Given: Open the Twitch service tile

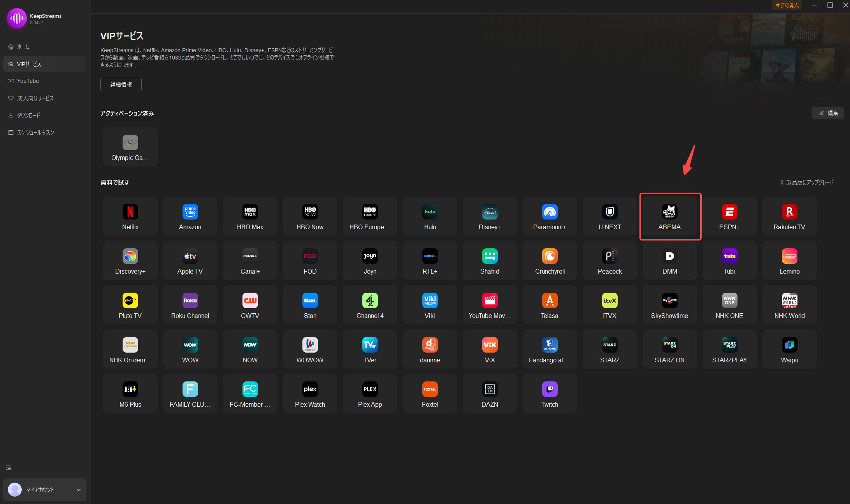Looking at the screenshot, I should (x=550, y=394).
